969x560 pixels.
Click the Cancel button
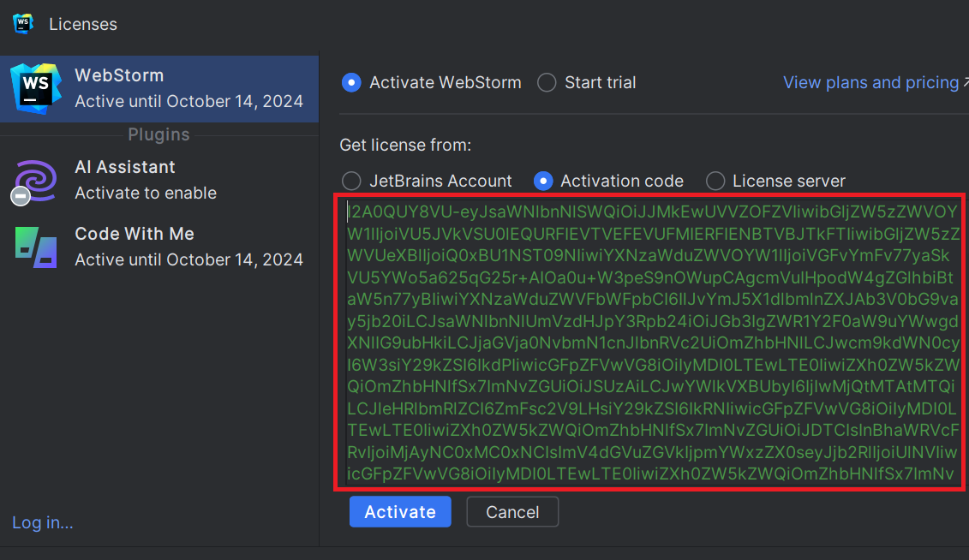tap(512, 511)
